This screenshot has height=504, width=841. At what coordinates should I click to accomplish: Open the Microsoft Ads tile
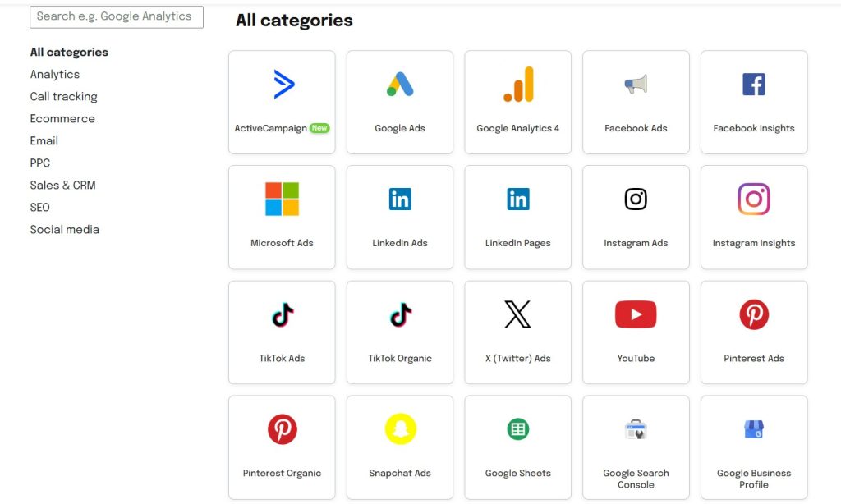click(282, 216)
